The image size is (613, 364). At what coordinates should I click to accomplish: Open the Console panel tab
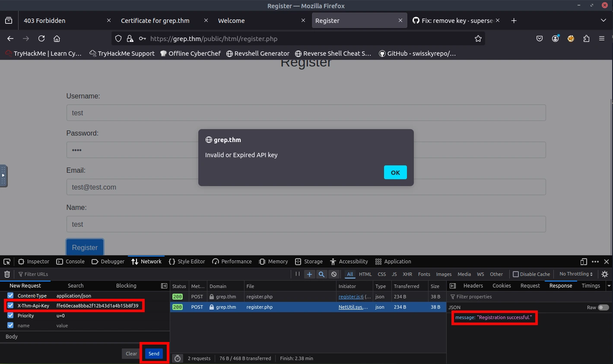[x=71, y=262]
